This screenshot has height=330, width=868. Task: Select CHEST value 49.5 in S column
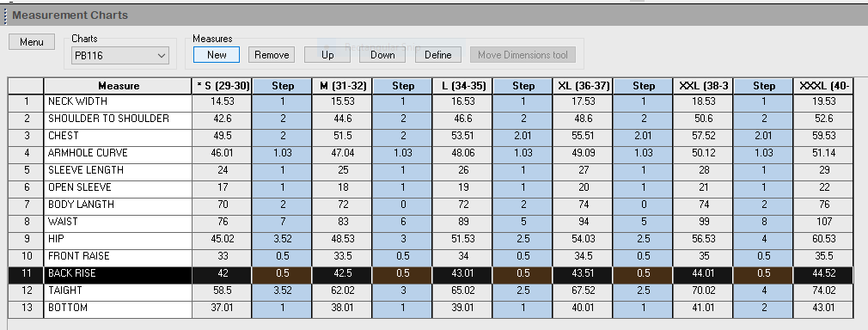point(222,136)
